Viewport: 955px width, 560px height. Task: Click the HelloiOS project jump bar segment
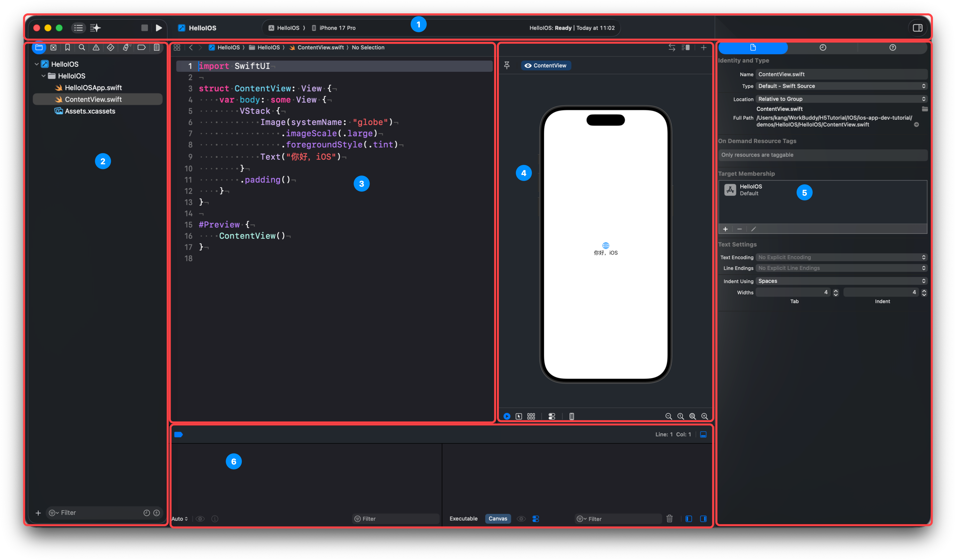click(x=224, y=47)
